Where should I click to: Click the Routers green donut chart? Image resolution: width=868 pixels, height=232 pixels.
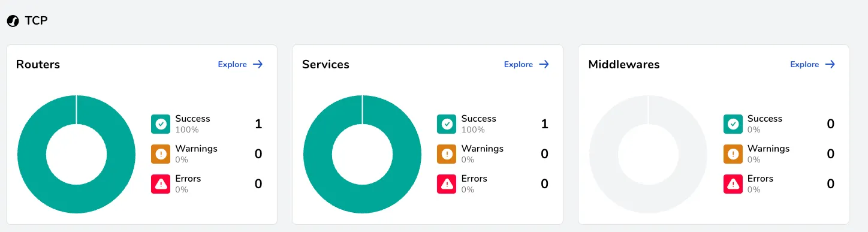click(x=76, y=154)
